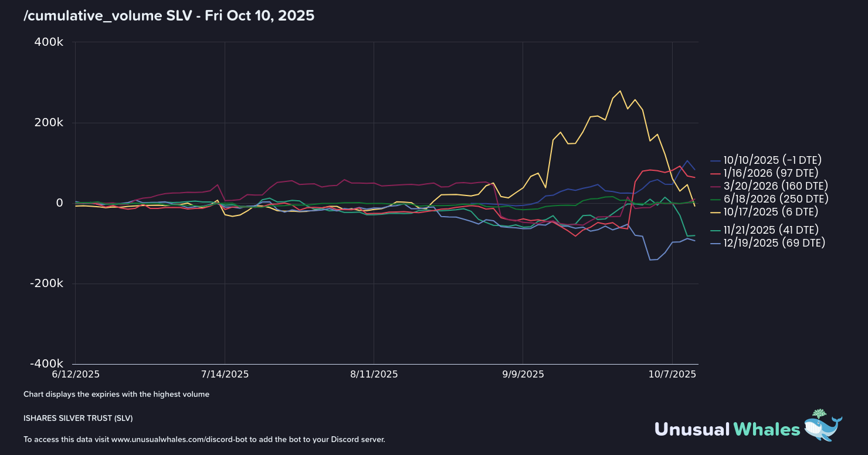
Task: Click the -200k y-axis tick label
Action: tap(47, 284)
